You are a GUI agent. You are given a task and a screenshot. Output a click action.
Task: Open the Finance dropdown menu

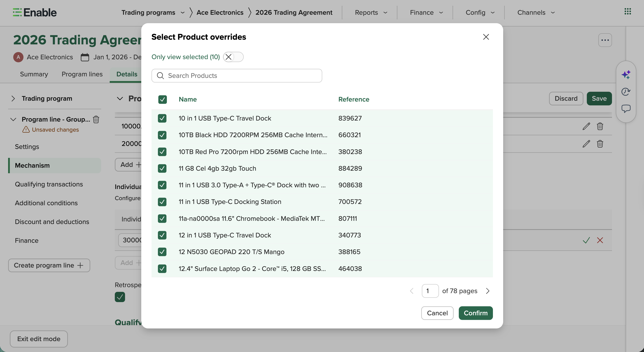pos(426,13)
